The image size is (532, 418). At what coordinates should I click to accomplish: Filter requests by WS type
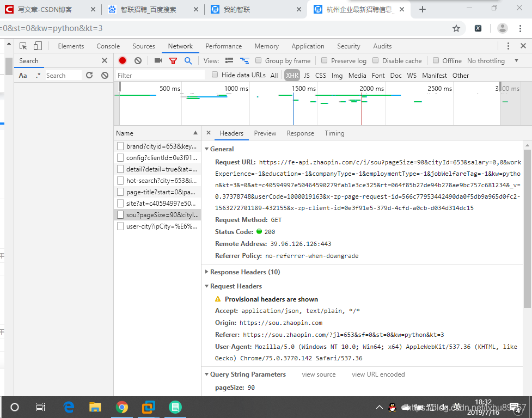(412, 75)
